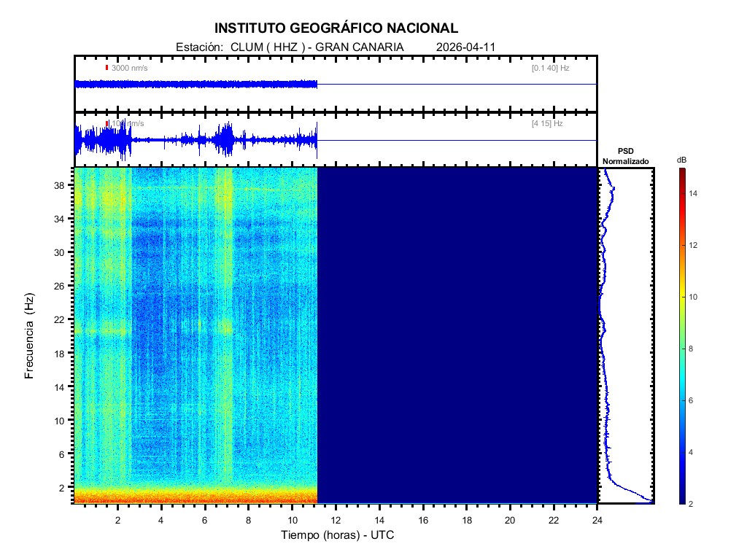Click the date 2026-04-11 in the header
The height and width of the screenshot is (560, 747).
465,47
